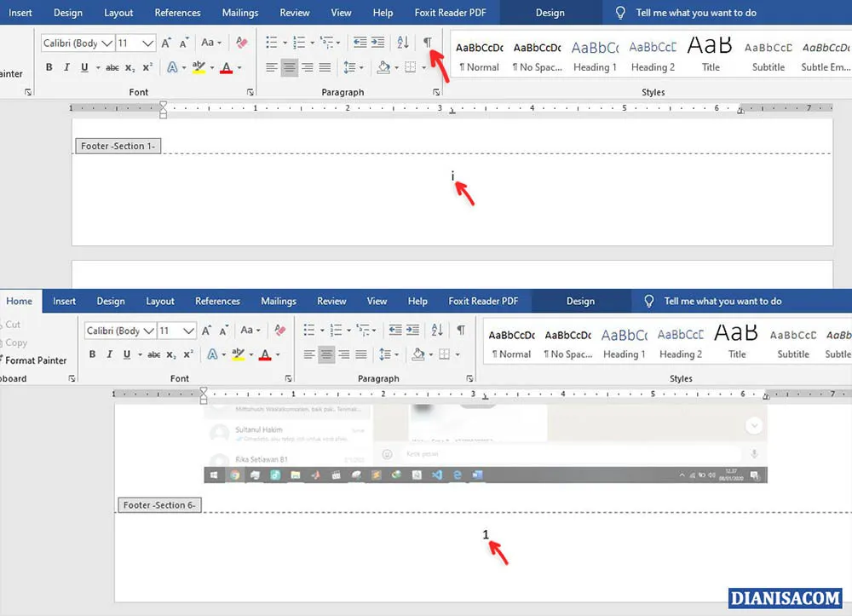Click the Format Painter button

[x=35, y=360]
